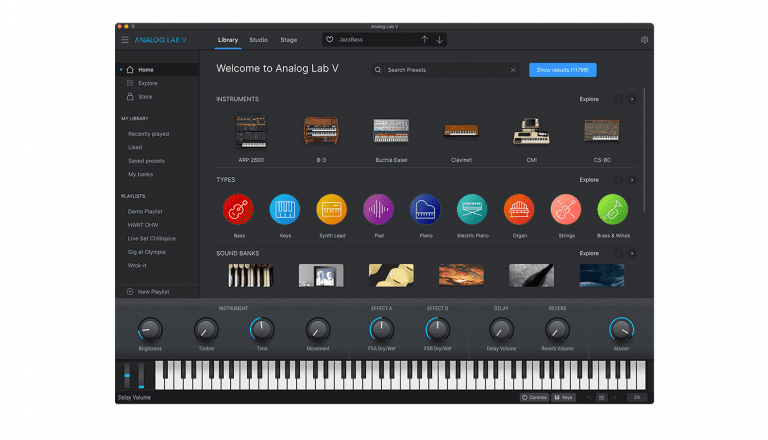Switch to the Library tab
This screenshot has height=440, width=768.
tap(228, 40)
